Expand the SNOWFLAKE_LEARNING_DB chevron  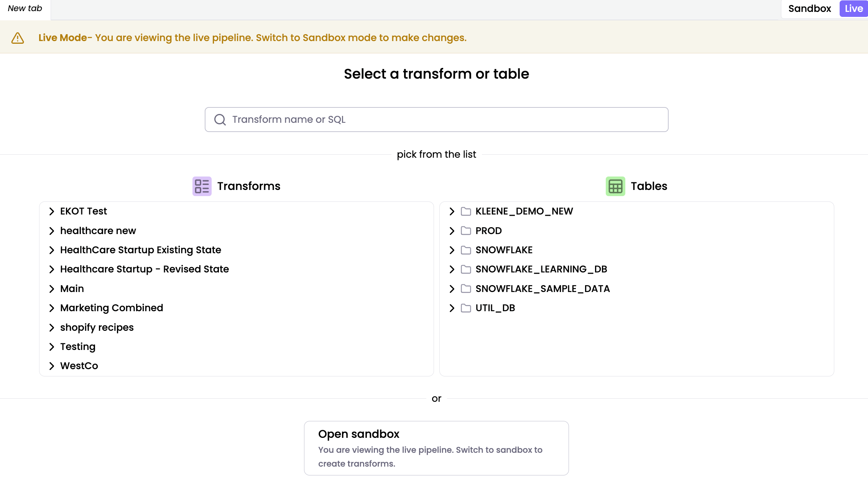tap(452, 269)
